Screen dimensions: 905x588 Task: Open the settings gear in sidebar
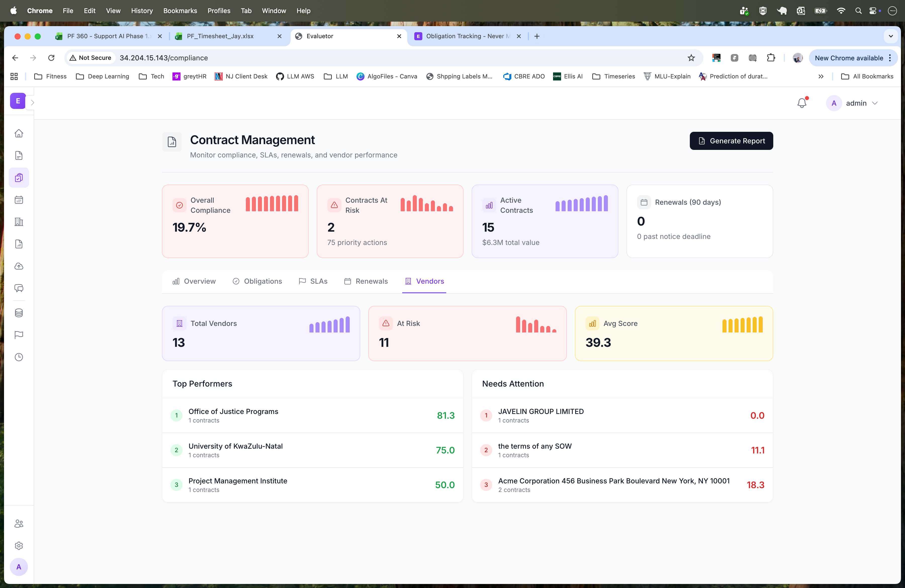(19, 545)
